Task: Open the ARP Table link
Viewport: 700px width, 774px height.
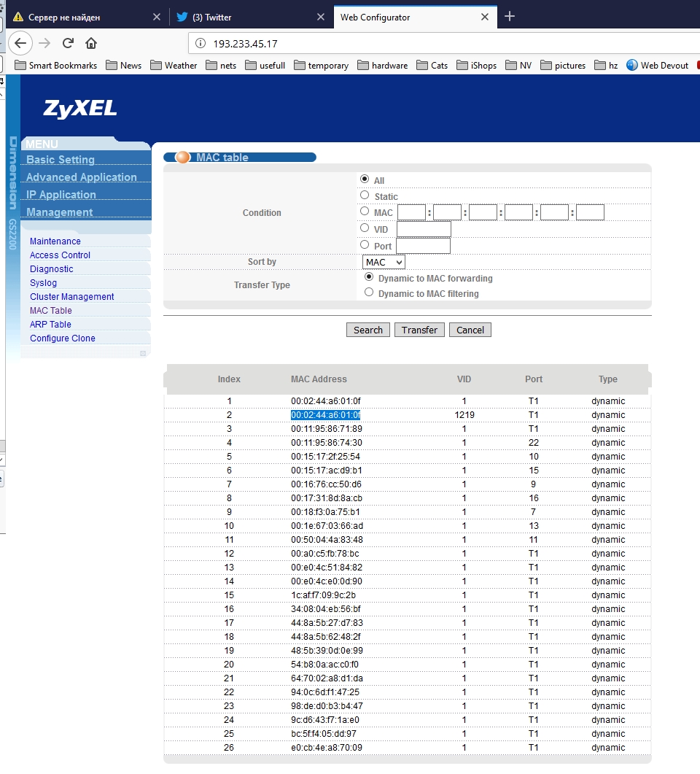Action: pyautogui.click(x=50, y=324)
